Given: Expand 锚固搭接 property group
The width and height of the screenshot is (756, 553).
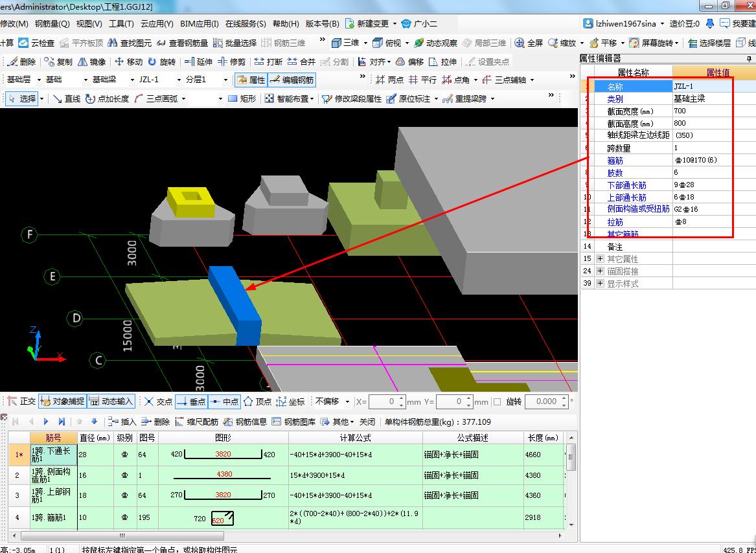Looking at the screenshot, I should pos(600,271).
